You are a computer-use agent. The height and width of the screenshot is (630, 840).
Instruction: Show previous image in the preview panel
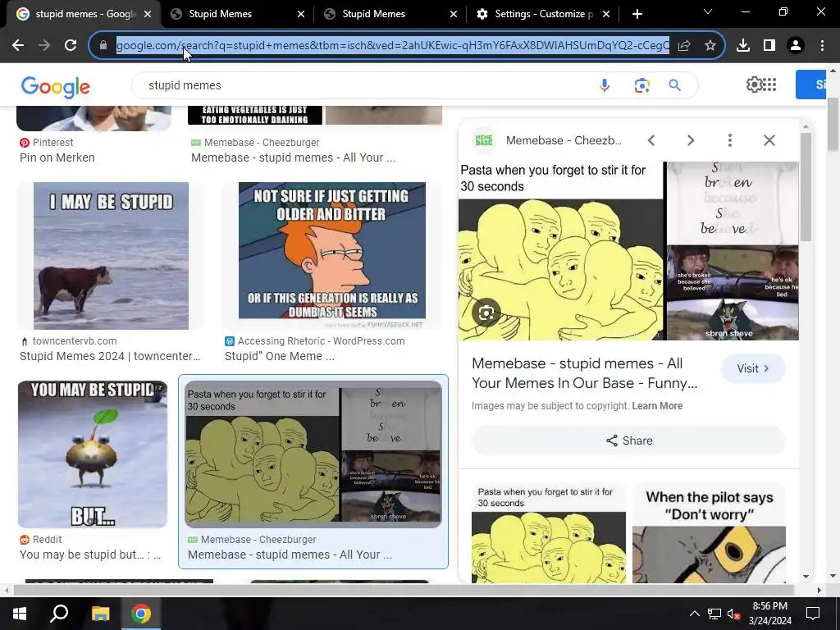coord(651,140)
